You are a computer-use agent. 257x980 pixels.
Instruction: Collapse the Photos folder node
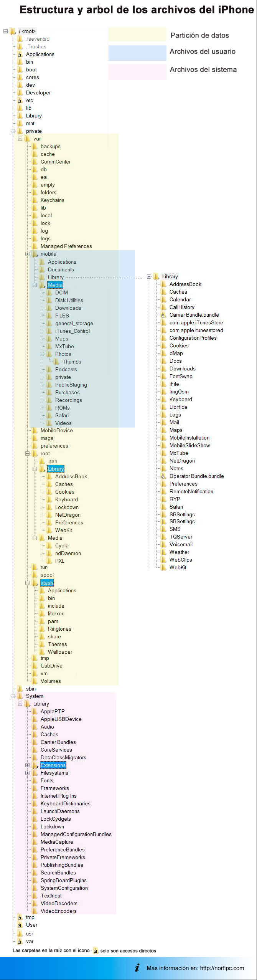click(42, 354)
